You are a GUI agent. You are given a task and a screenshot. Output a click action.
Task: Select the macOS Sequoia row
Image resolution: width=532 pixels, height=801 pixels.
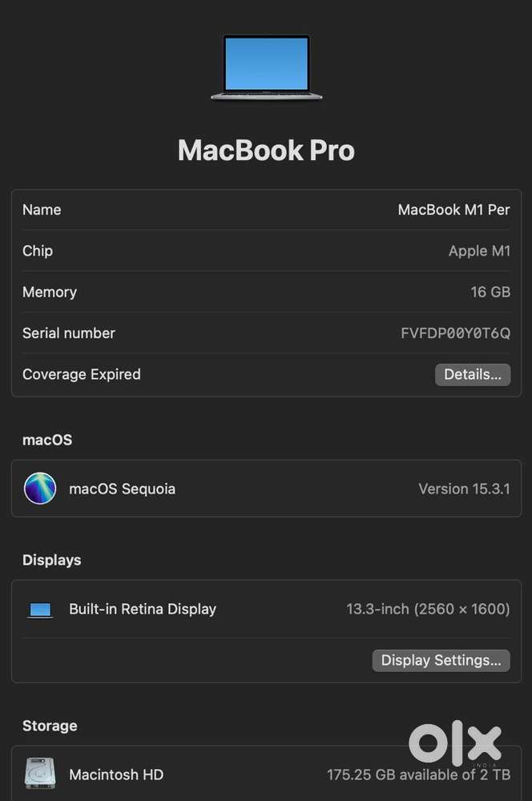(266, 489)
